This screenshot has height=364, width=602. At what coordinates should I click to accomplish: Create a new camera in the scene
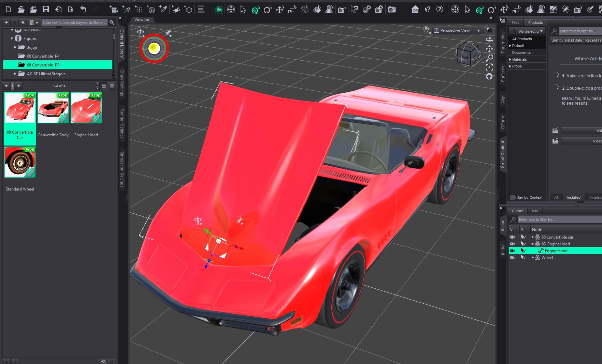tap(114, 9)
